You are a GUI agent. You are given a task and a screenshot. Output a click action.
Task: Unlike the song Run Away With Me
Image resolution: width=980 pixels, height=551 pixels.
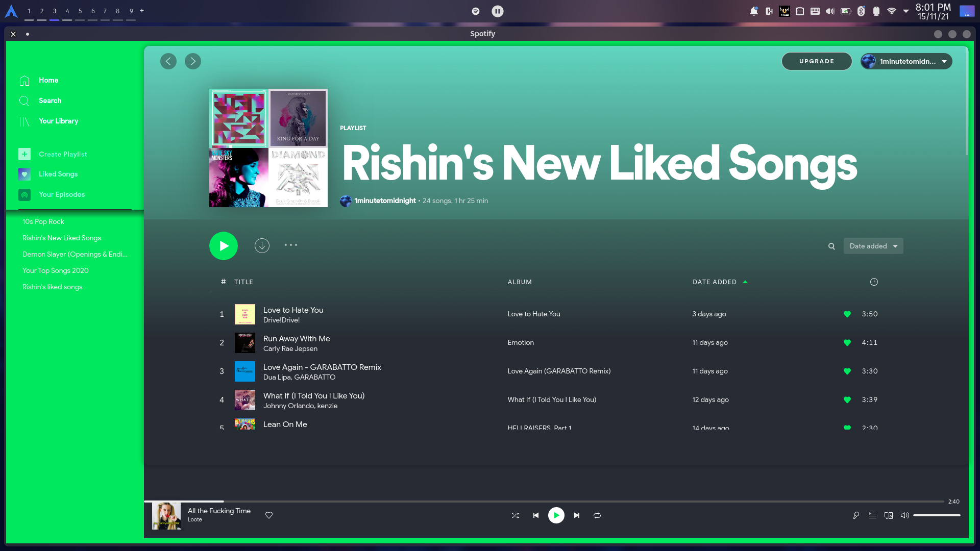click(847, 343)
